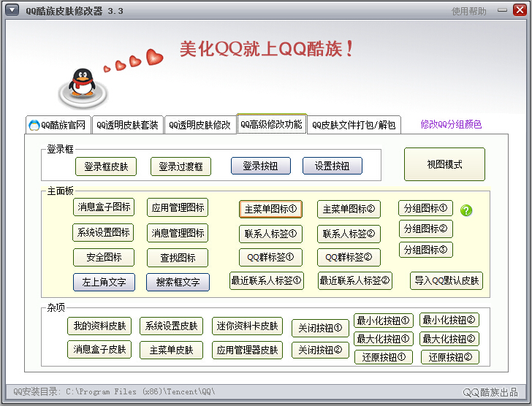
Task: Click the 迷你资料卡皮肤 button
Action: 247,326
